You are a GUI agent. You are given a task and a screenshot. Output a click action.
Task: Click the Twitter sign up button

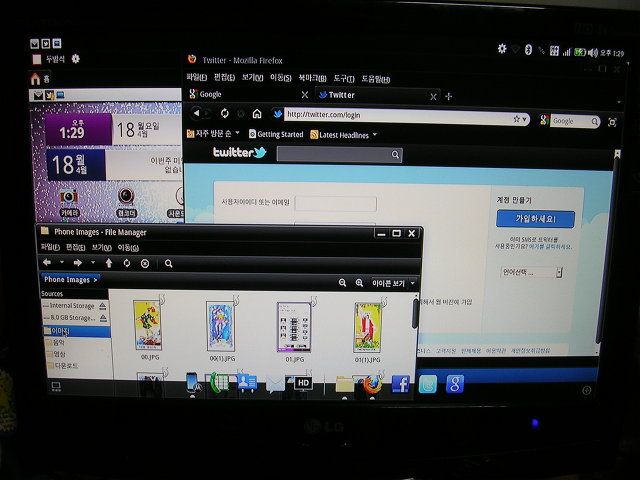[x=536, y=219]
